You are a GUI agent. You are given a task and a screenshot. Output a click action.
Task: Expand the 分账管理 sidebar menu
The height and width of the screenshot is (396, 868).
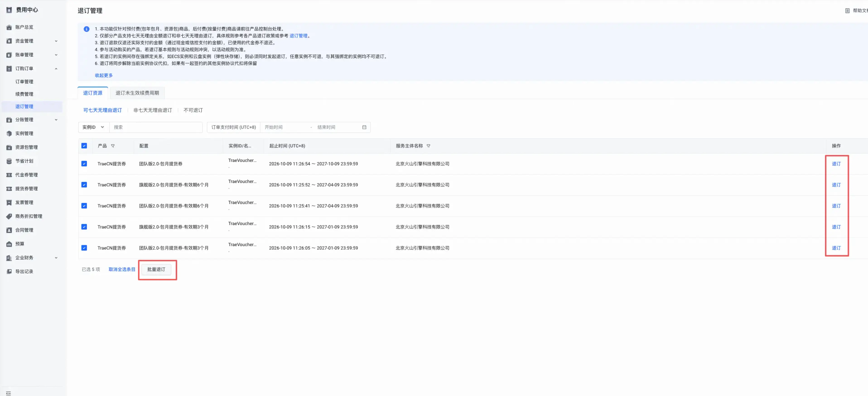pos(56,120)
